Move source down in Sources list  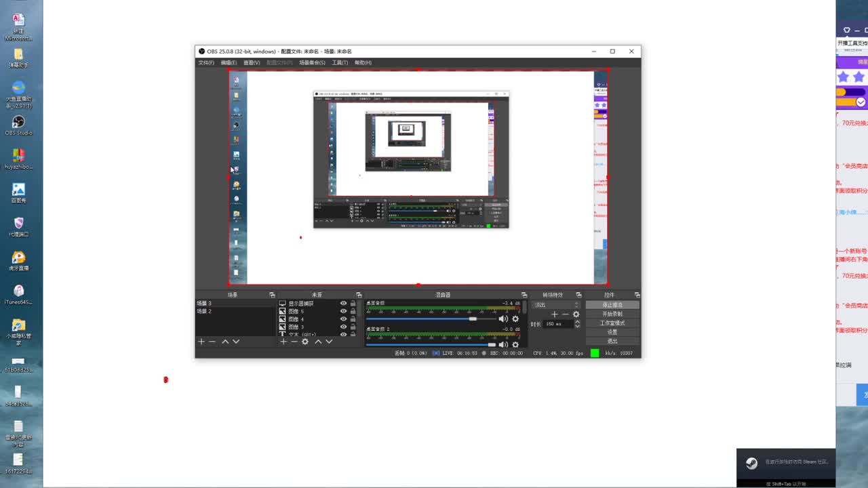pyautogui.click(x=329, y=342)
